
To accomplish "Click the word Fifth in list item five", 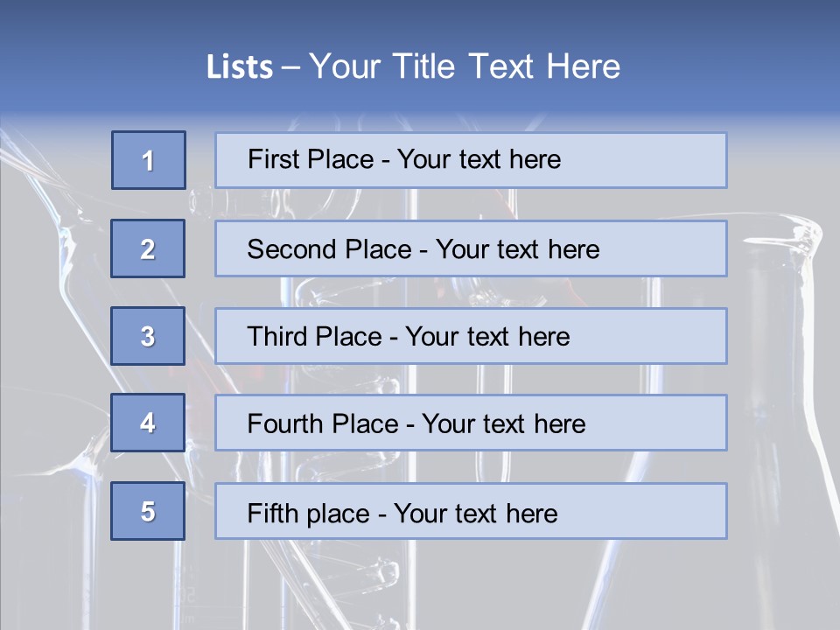I will point(274,513).
